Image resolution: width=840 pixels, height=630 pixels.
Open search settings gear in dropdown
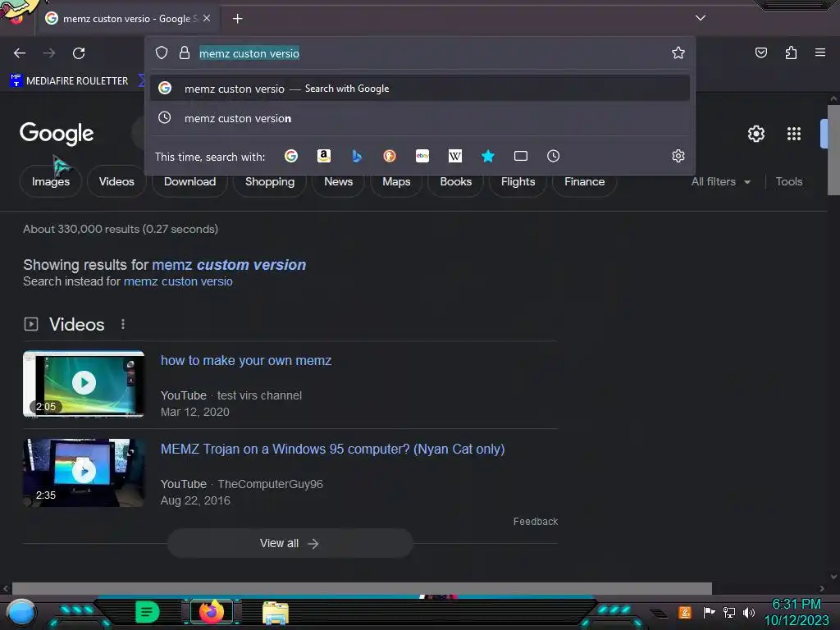click(x=678, y=156)
